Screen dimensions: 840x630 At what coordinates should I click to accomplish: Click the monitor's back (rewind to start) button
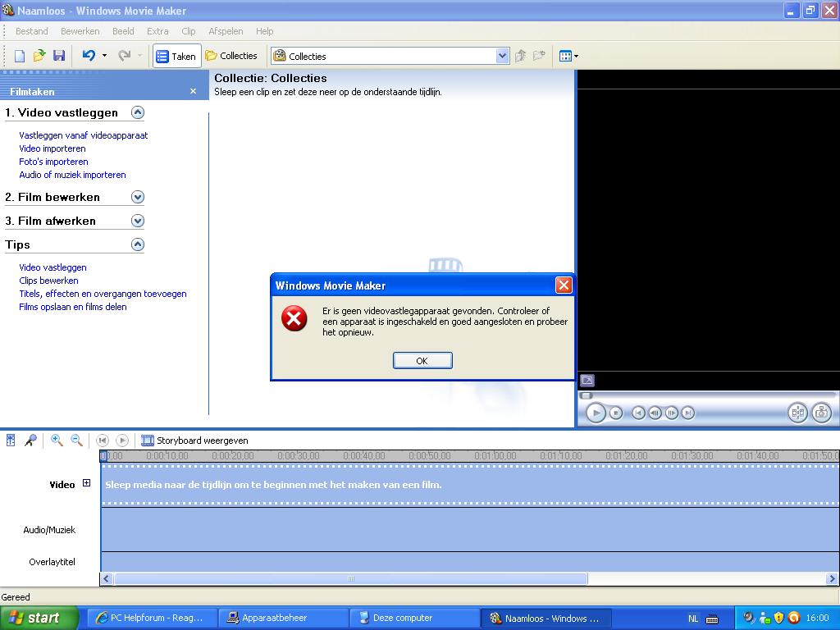coord(638,413)
